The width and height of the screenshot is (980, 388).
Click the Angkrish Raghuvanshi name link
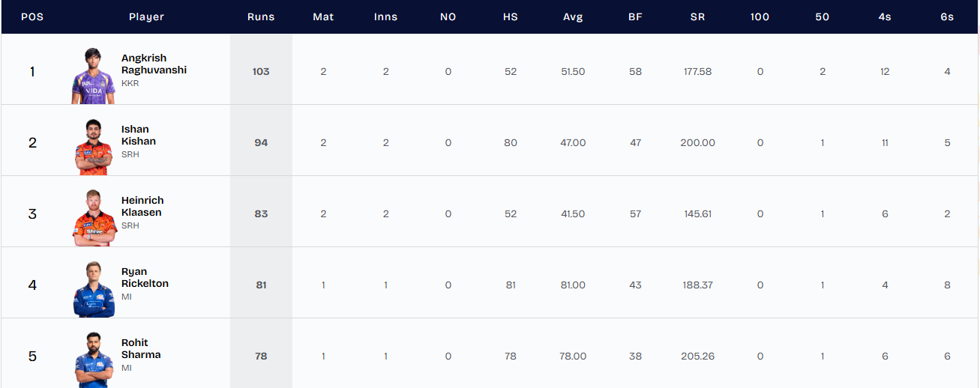coord(154,64)
